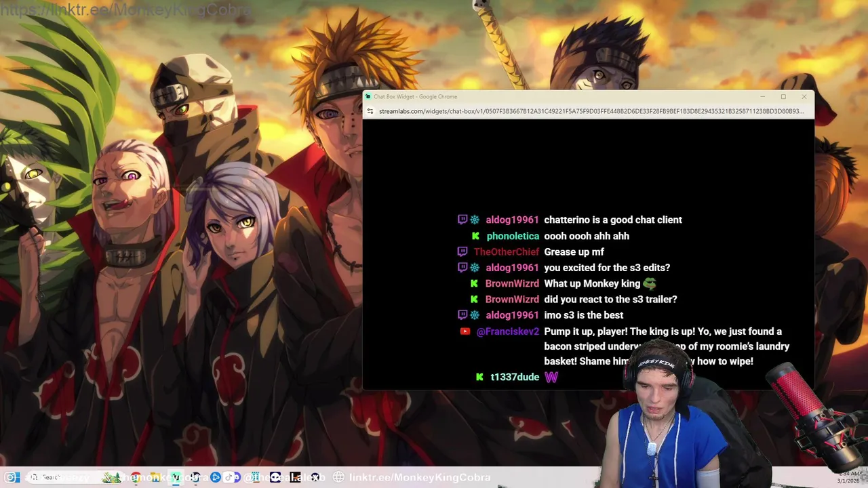Image resolution: width=868 pixels, height=488 pixels.
Task: Open Steam from the taskbar
Action: 195,477
